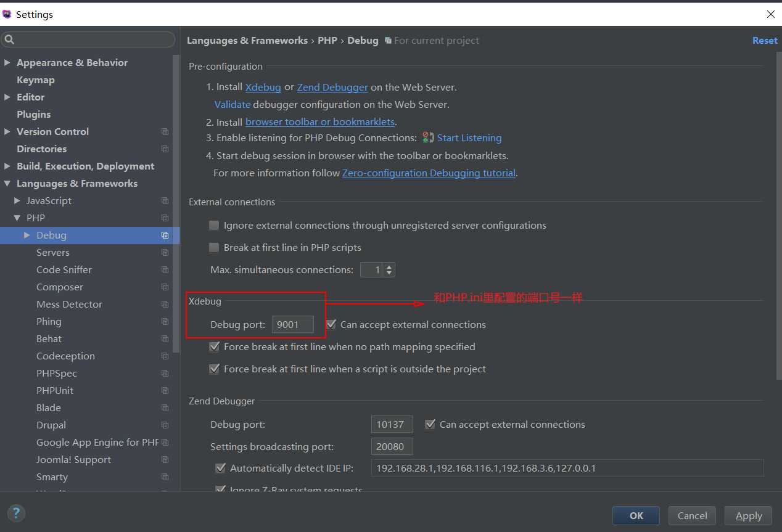Collapse the PHP node
The width and height of the screenshot is (782, 532).
click(x=17, y=218)
